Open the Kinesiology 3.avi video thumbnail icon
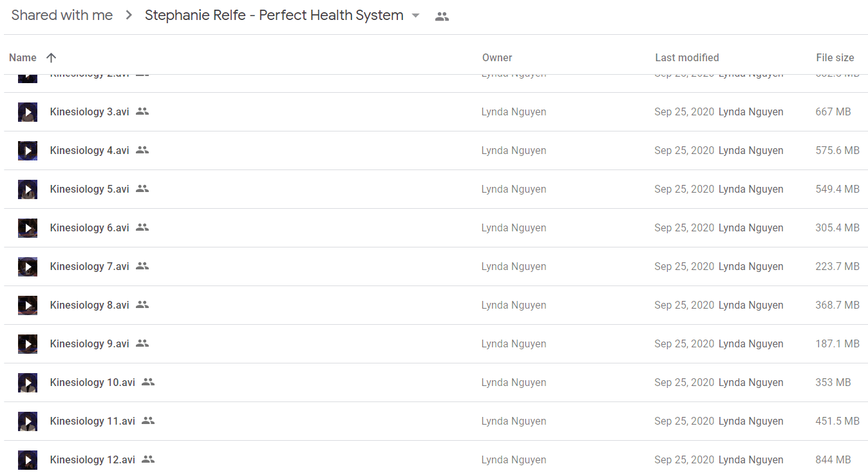Viewport: 868px width, 473px height. pos(28,112)
